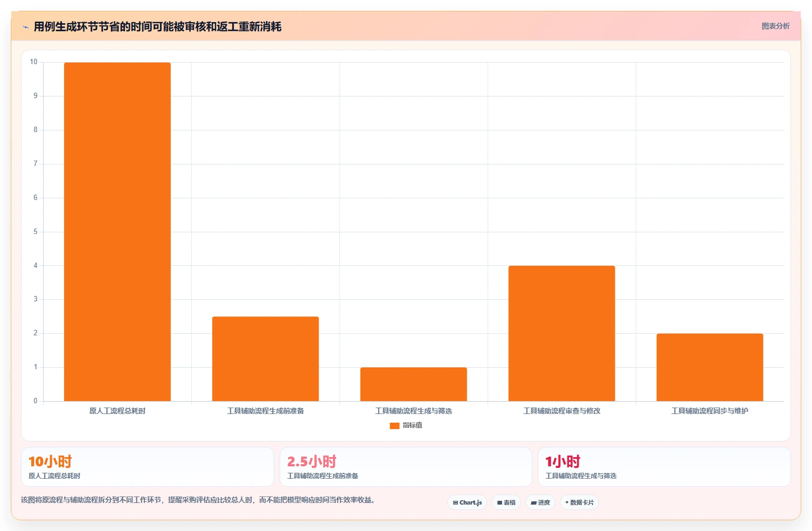
Task: Select the Chart.js tag pill
Action: [467, 502]
